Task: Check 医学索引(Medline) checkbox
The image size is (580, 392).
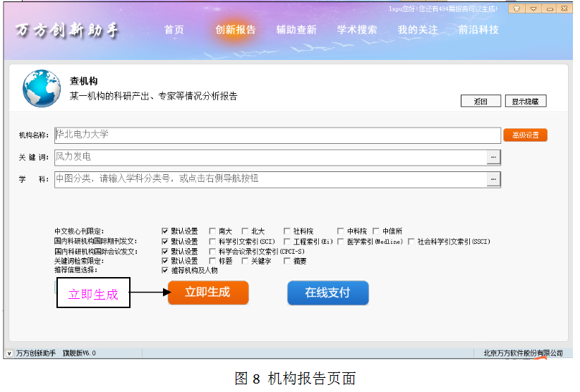Action: (x=340, y=242)
